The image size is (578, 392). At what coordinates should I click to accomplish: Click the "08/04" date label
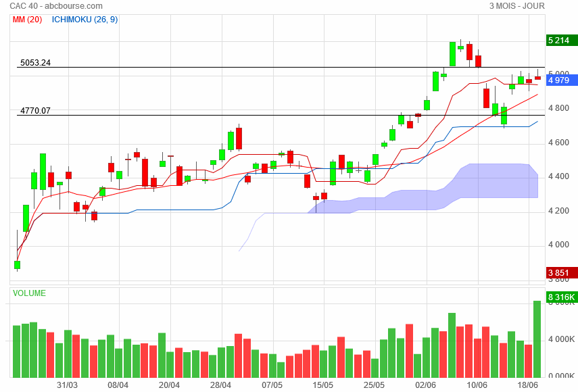coord(118,385)
